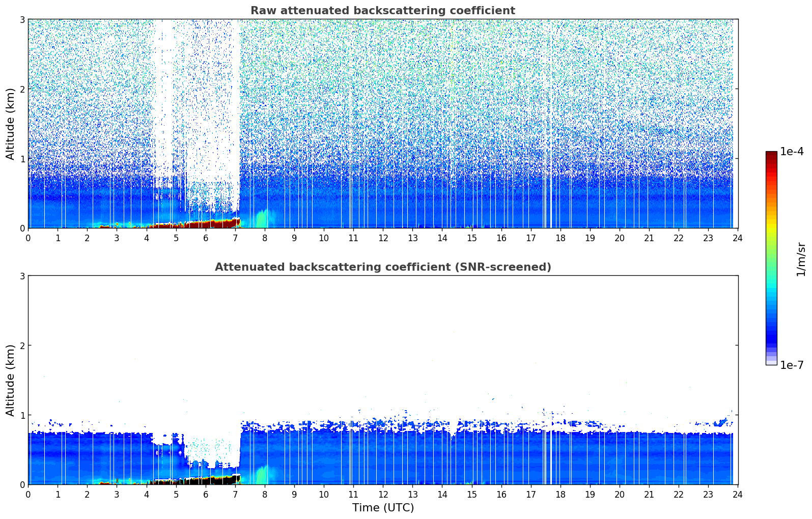Click the top plot's 'Altitude (km)' label
Viewport: 812px width, 519px height.
point(11,124)
